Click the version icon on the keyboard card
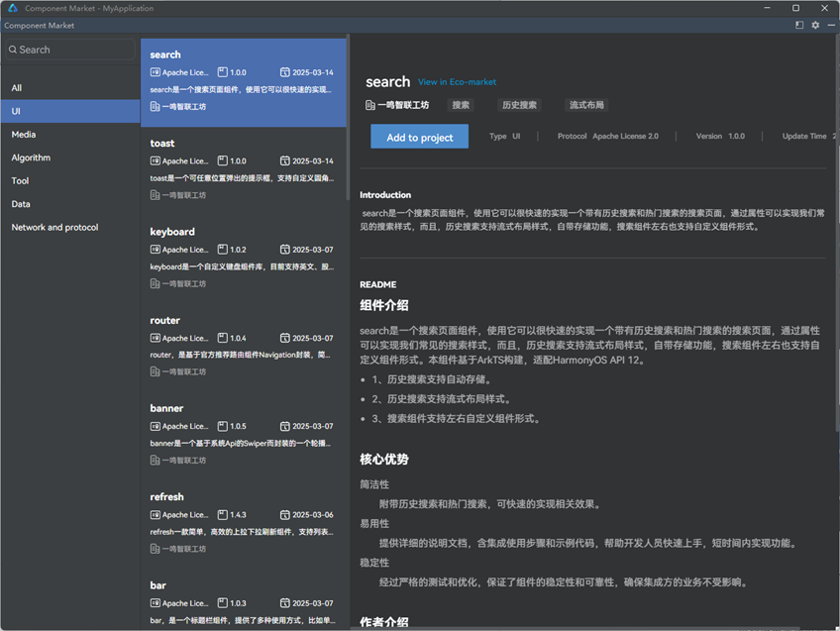The width and height of the screenshot is (840, 631). (223, 250)
